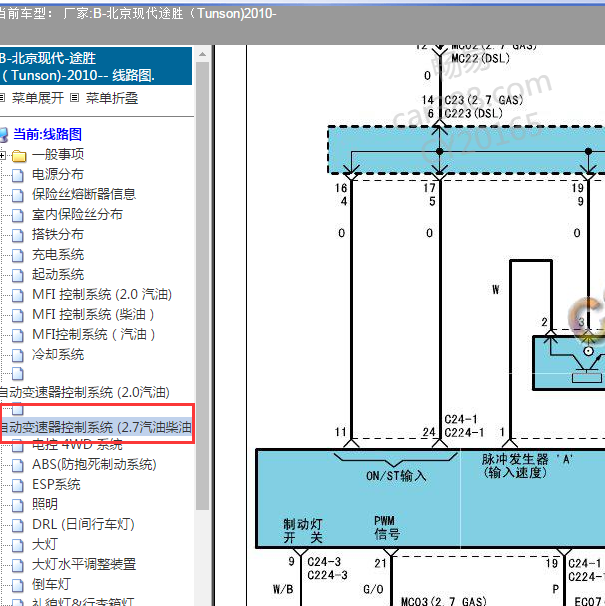Open ESP系统 diagram
Screen dimensions: 605x606
pos(56,485)
